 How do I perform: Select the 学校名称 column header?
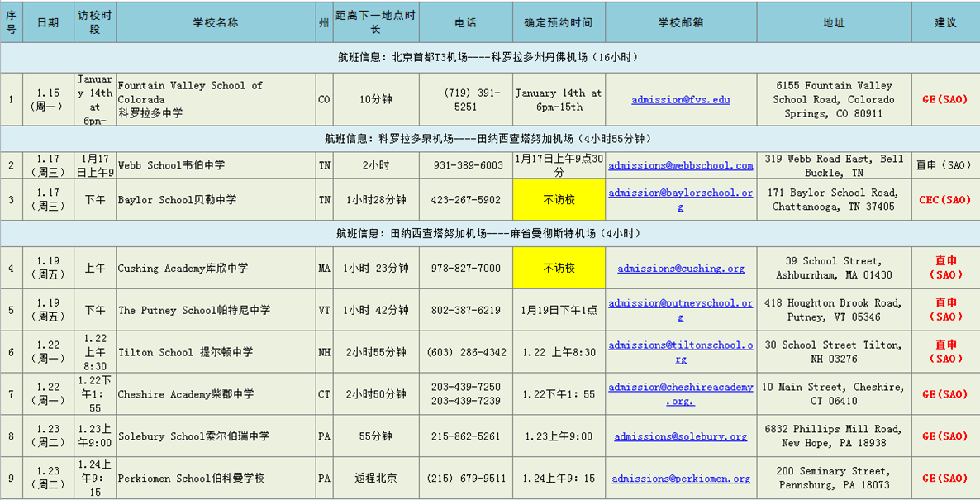click(x=216, y=22)
